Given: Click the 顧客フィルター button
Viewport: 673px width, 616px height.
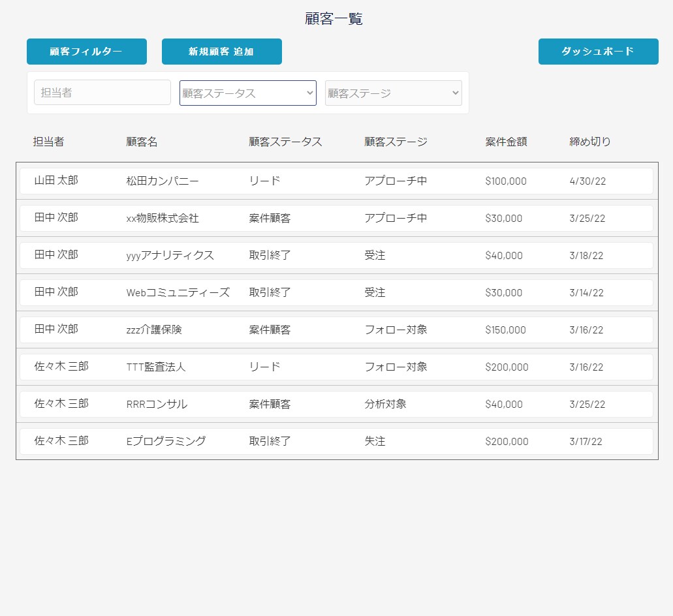Looking at the screenshot, I should tap(87, 52).
